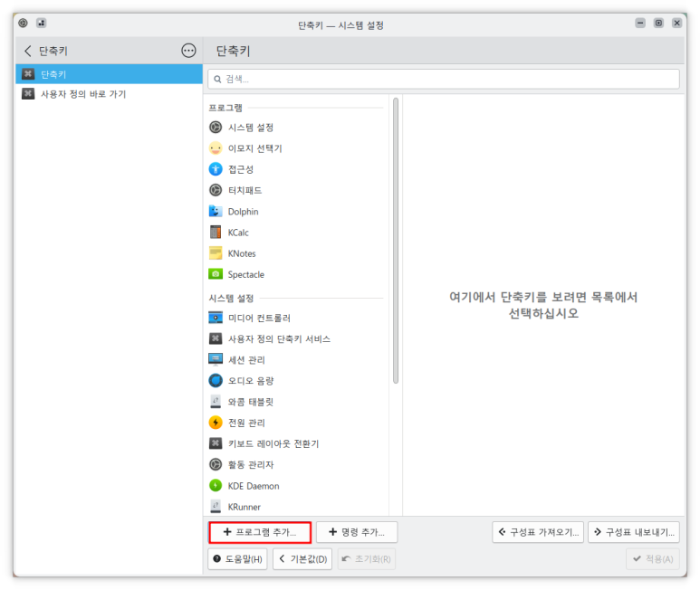
Task: Click the 세션 관리 monitor icon
Action: click(216, 359)
